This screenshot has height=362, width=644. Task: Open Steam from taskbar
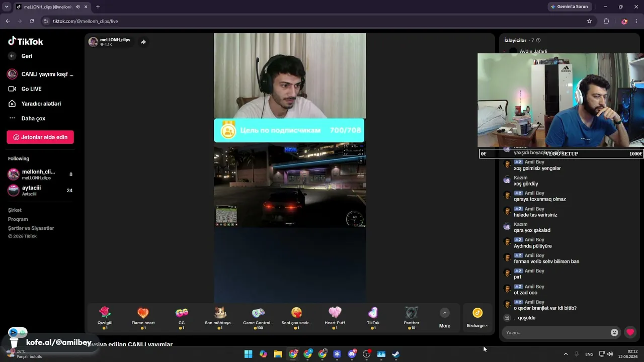[x=396, y=354]
